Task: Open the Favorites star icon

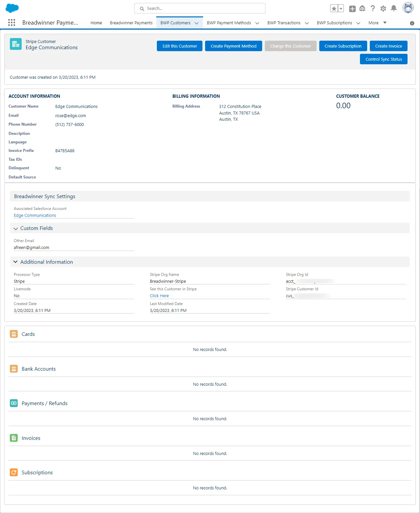Action: pyautogui.click(x=334, y=9)
